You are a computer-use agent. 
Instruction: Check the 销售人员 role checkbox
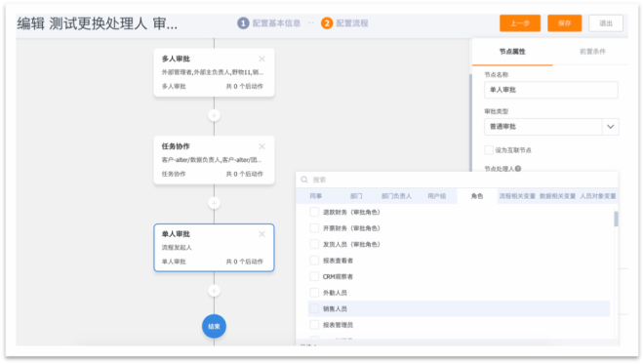[x=314, y=308]
